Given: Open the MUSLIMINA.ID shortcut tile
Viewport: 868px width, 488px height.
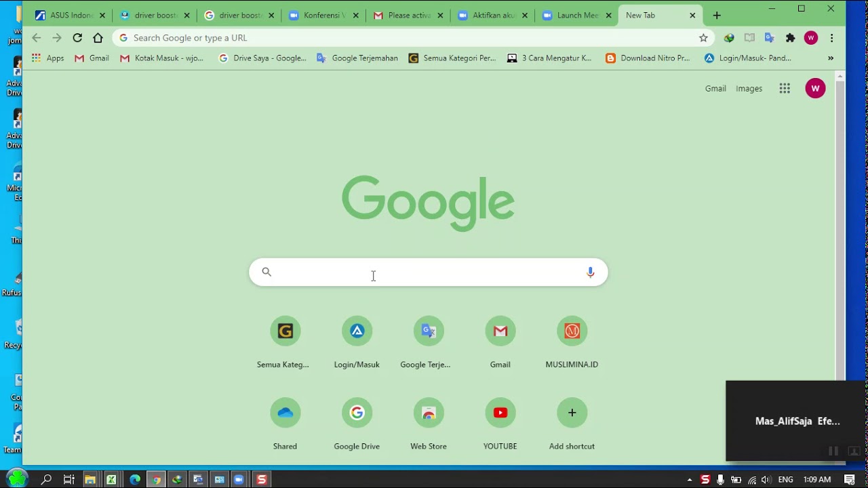Looking at the screenshot, I should (x=572, y=342).
